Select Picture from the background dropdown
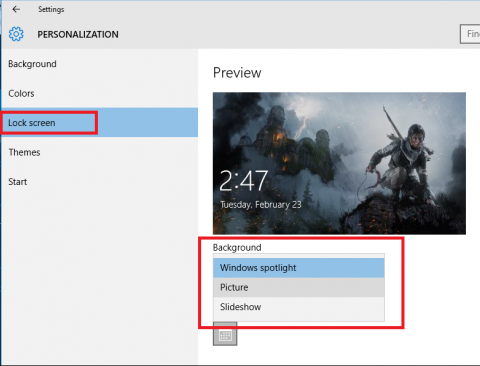This screenshot has width=480, height=366. (299, 287)
